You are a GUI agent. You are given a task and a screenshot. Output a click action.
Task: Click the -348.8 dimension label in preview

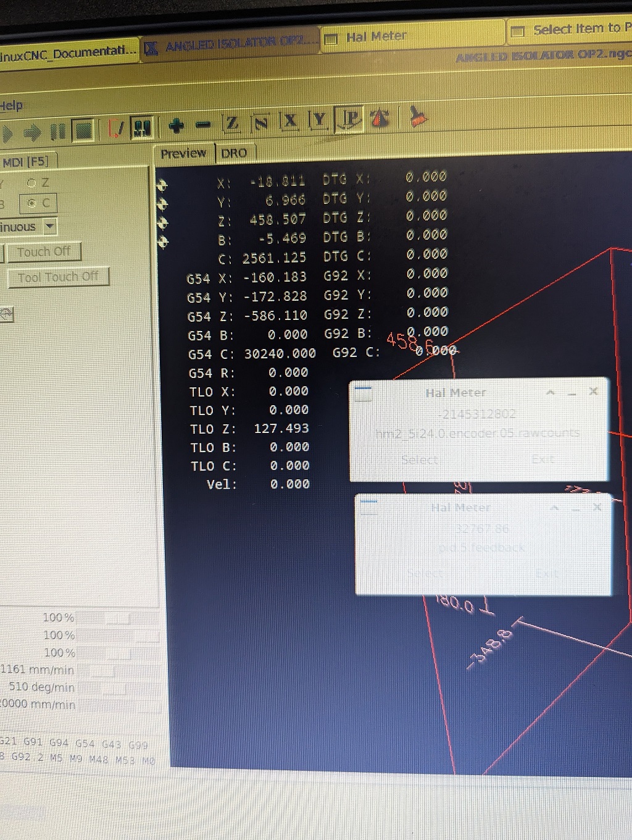[x=490, y=649]
